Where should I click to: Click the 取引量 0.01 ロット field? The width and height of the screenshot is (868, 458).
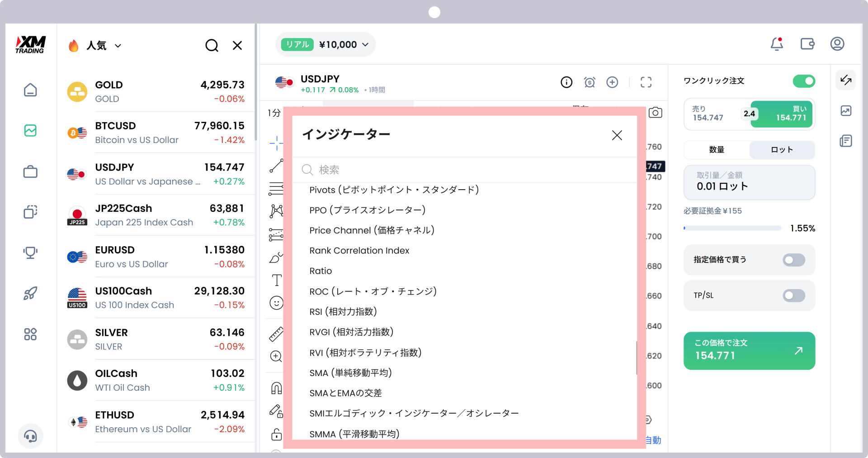(x=749, y=182)
